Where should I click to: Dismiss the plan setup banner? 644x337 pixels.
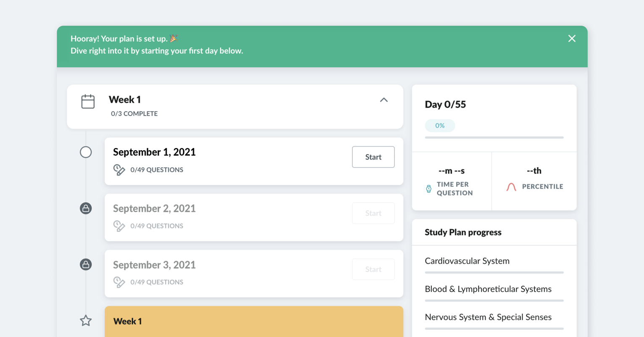tap(572, 38)
